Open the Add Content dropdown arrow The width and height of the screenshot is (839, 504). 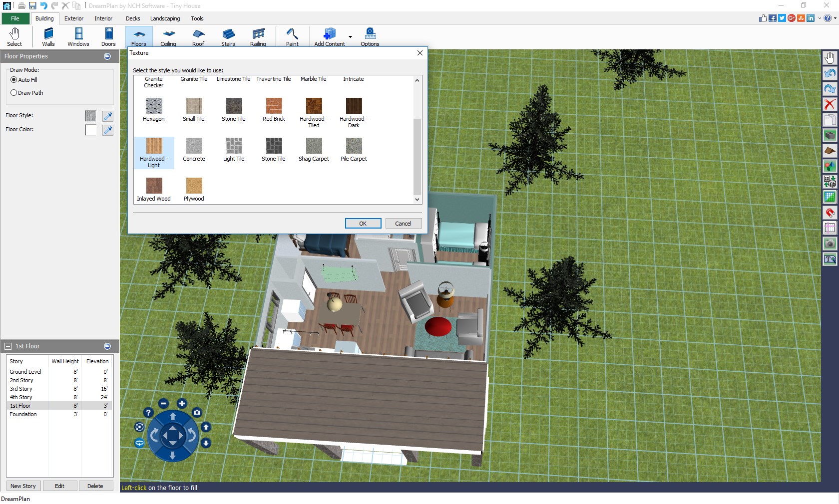coord(350,37)
